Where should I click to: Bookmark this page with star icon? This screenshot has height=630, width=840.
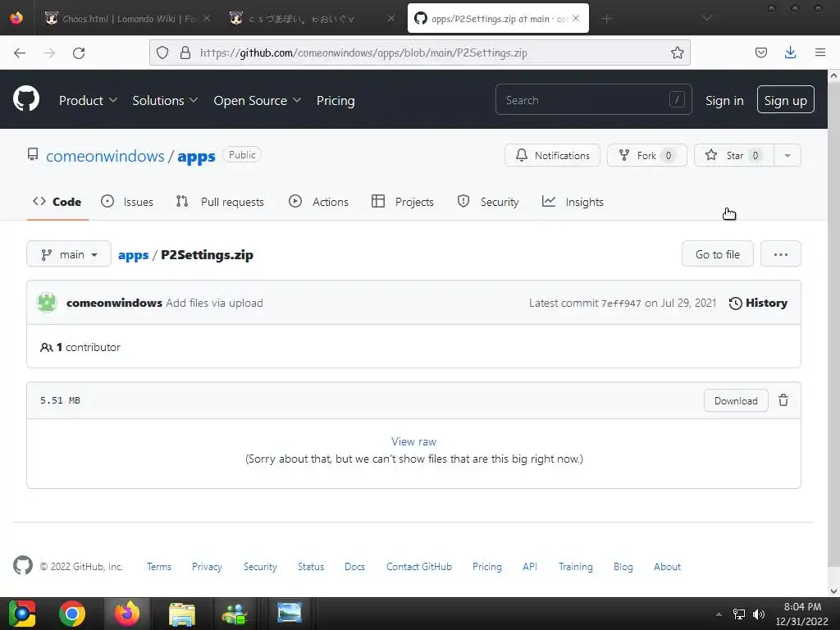point(677,52)
